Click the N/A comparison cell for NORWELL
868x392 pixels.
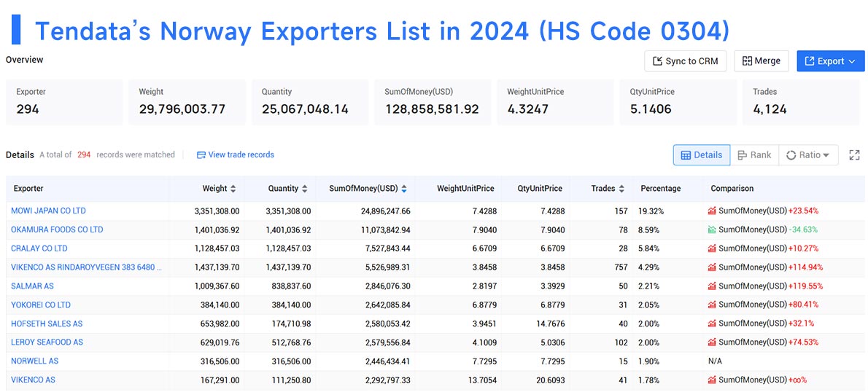pyautogui.click(x=716, y=361)
